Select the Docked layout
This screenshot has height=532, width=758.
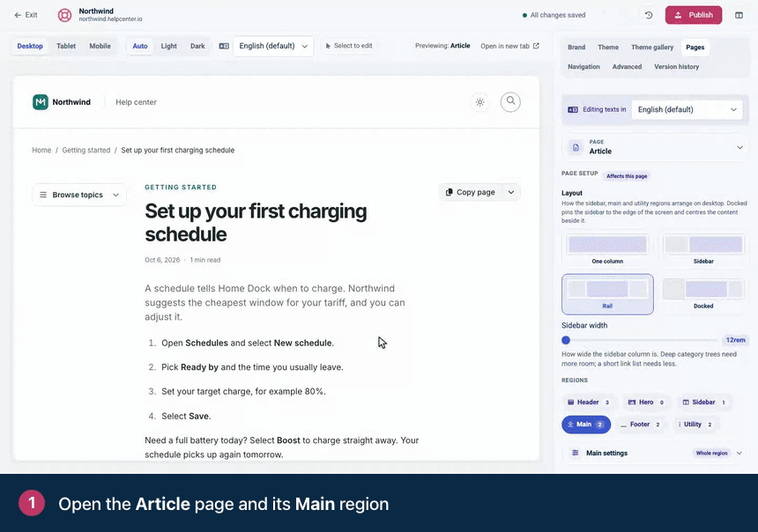click(703, 294)
